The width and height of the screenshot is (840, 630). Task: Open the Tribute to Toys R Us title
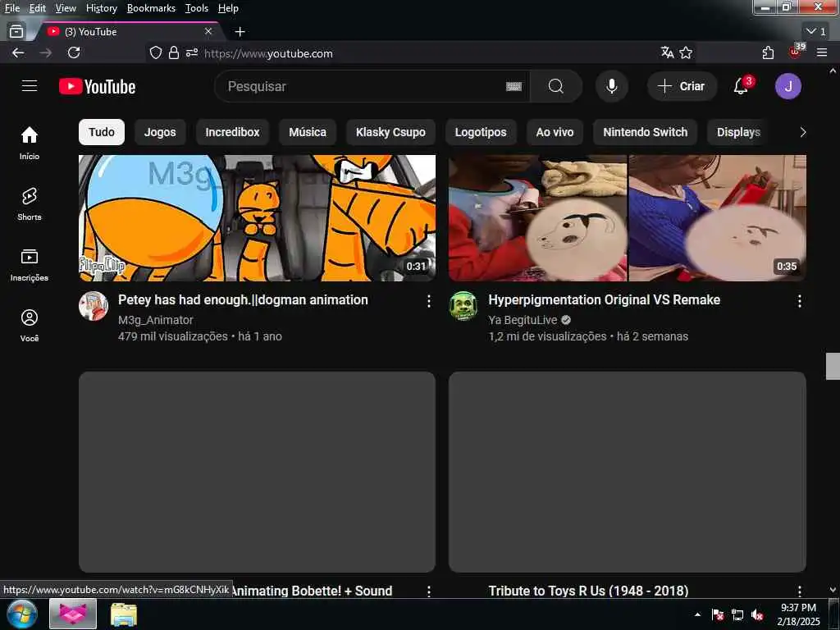588,591
